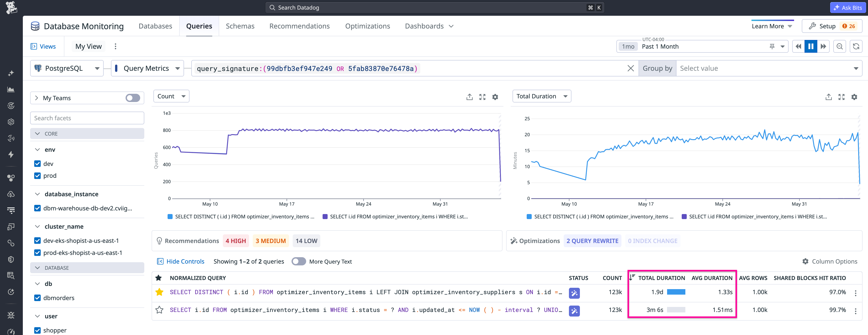Open row menu for SELECT i.id query
This screenshot has width=868, height=335.
pos(855,311)
